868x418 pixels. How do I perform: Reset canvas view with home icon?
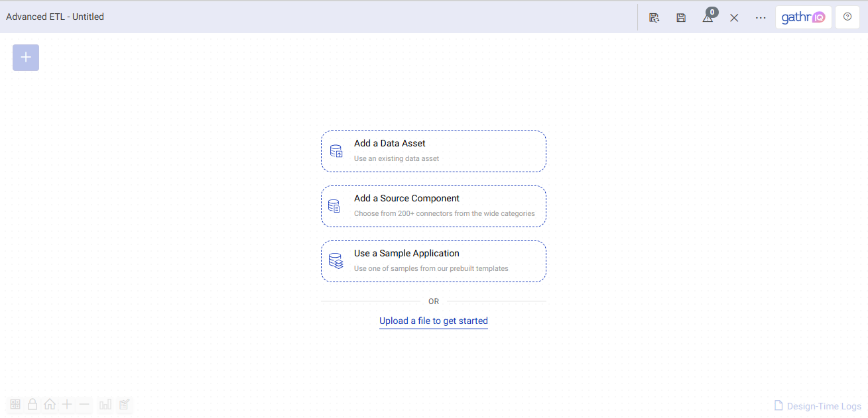coord(50,404)
